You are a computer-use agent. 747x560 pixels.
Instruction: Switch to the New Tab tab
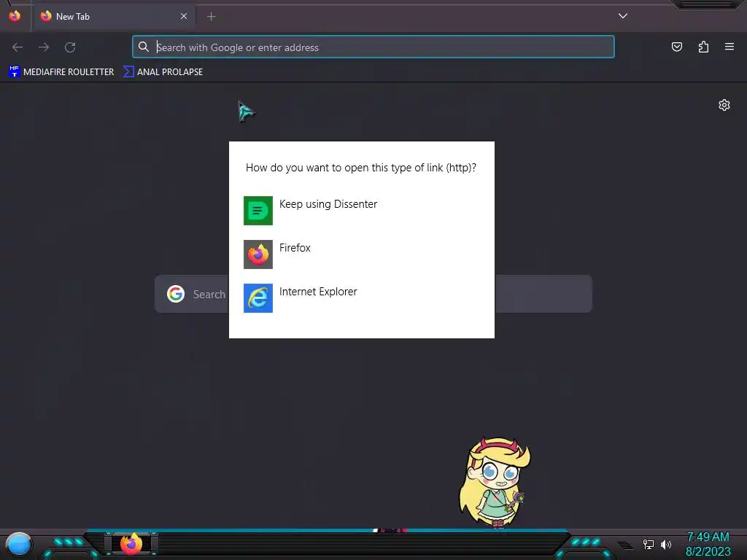click(x=113, y=17)
